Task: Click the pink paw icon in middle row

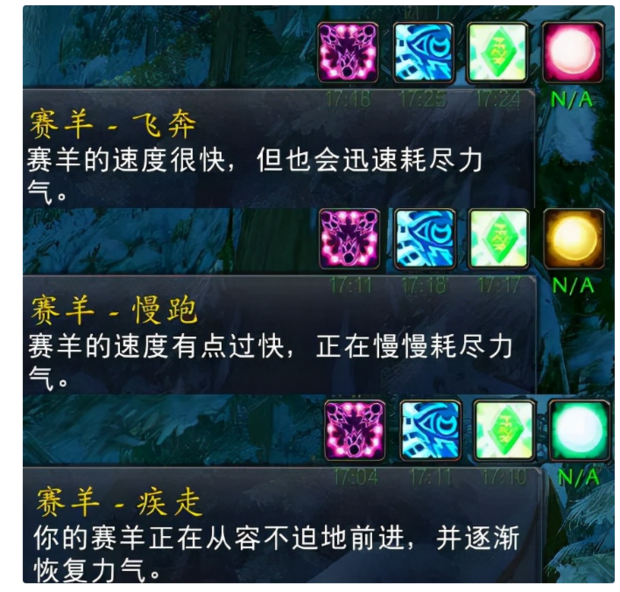Action: click(x=350, y=239)
